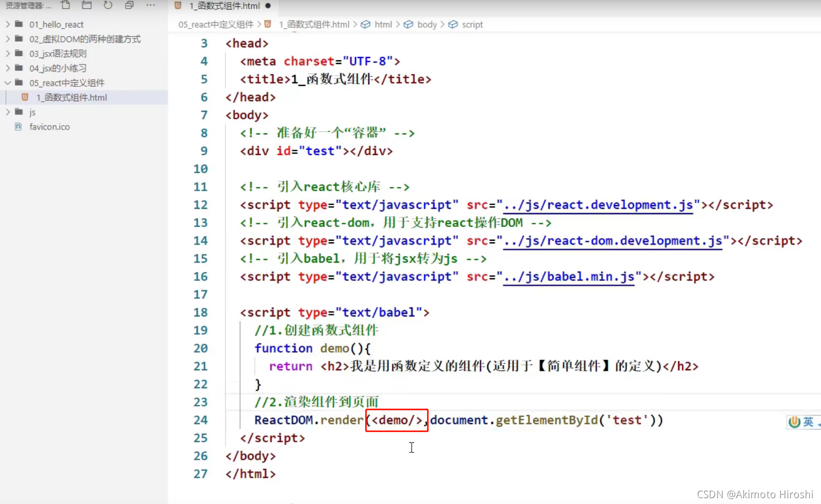
Task: Click the folder icon of 03_jsx语法规则
Action: pyautogui.click(x=19, y=53)
